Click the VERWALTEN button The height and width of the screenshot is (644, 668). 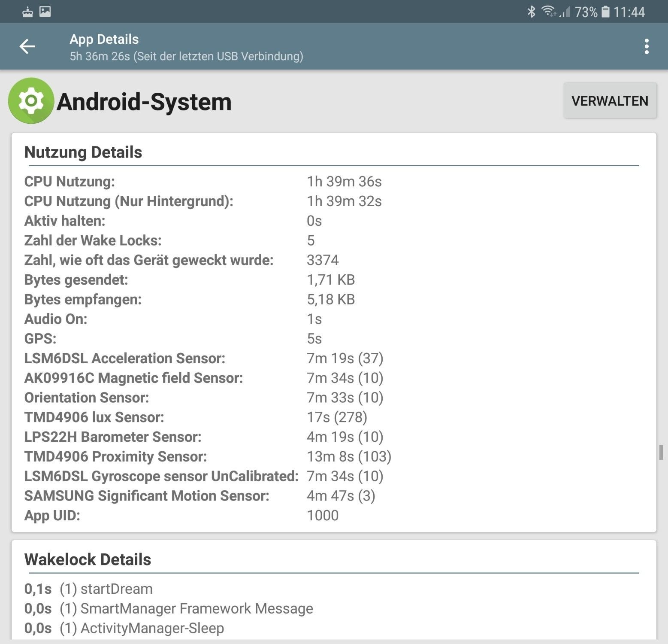pos(610,101)
